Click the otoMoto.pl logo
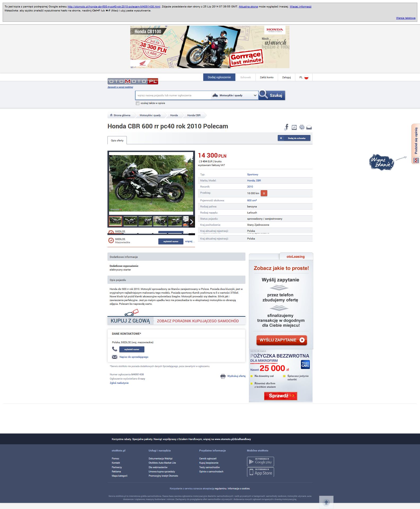Image resolution: width=420 pixels, height=509 pixels. [x=133, y=81]
